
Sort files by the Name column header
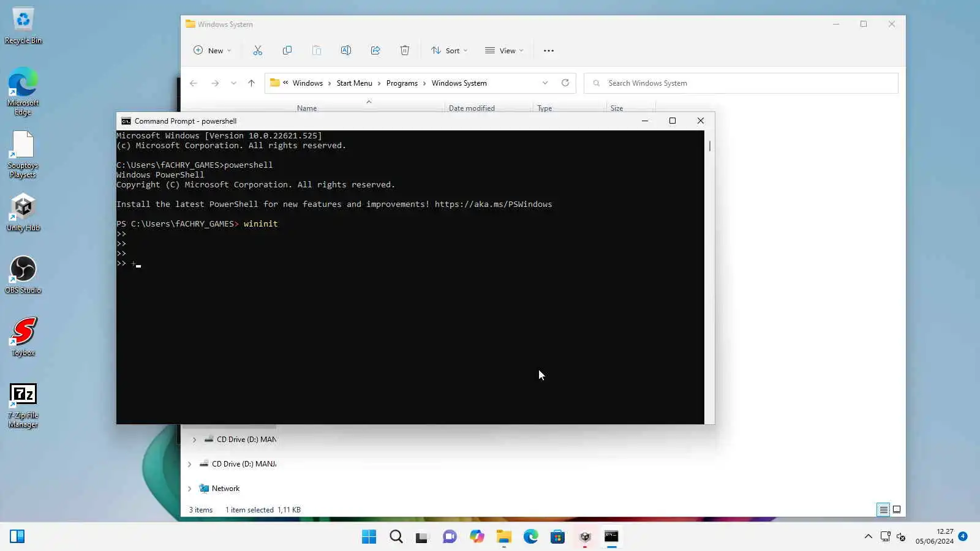(x=307, y=108)
